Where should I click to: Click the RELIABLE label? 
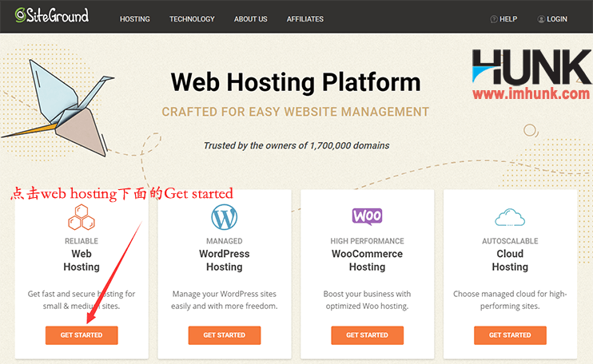[82, 241]
